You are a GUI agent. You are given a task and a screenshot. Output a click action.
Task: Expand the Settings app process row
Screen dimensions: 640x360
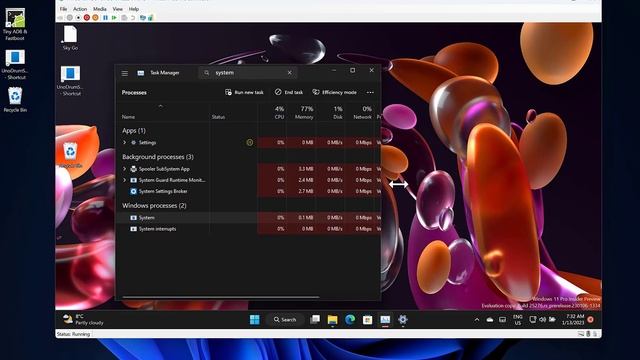[124, 142]
